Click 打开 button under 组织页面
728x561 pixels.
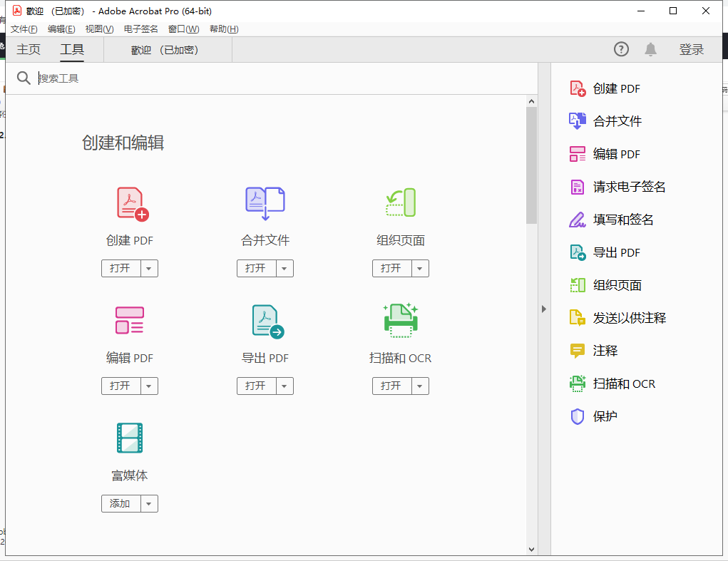coord(392,268)
